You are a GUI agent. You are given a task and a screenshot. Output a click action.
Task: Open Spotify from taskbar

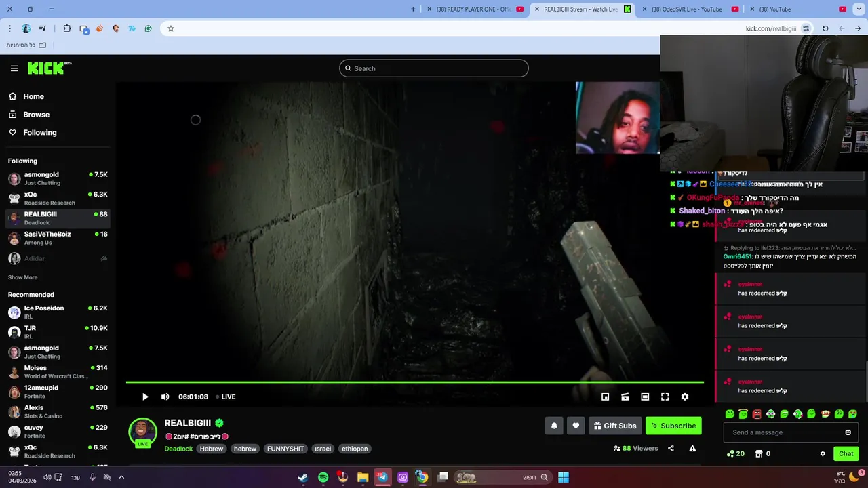pyautogui.click(x=323, y=477)
